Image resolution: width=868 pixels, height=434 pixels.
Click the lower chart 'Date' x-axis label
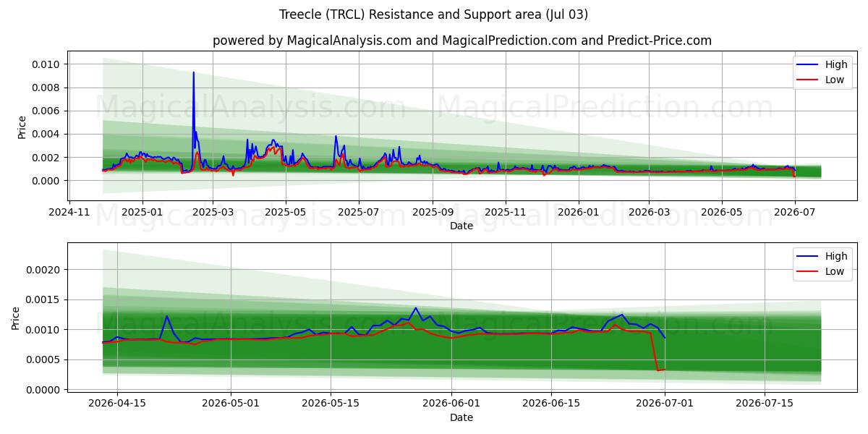click(x=461, y=417)
